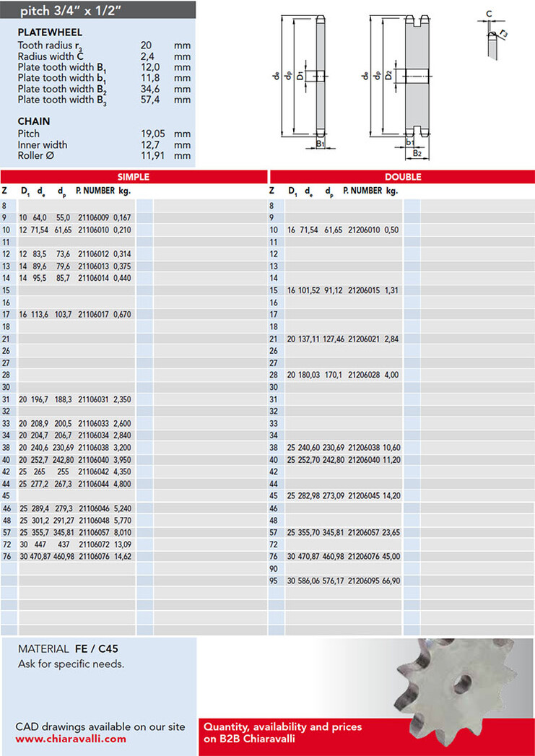
Task: Select the Roller Ø value 11,91
Action: click(x=153, y=156)
